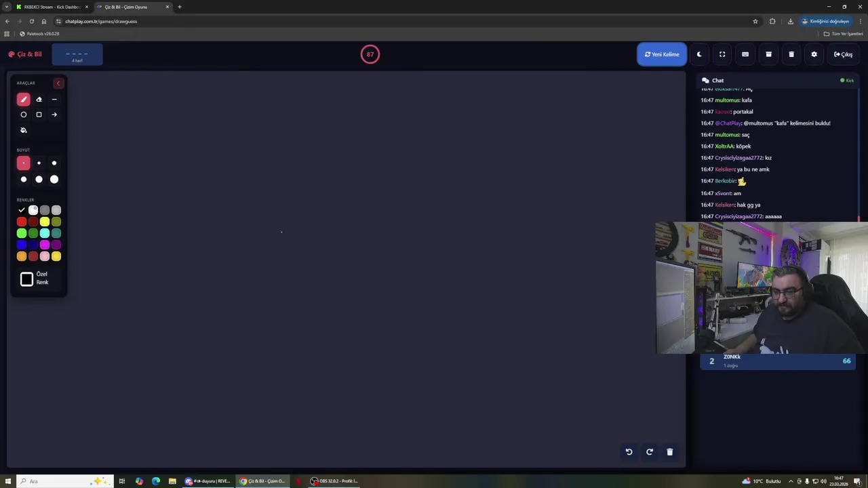Open the Özel Renk custom color picker

click(26, 279)
